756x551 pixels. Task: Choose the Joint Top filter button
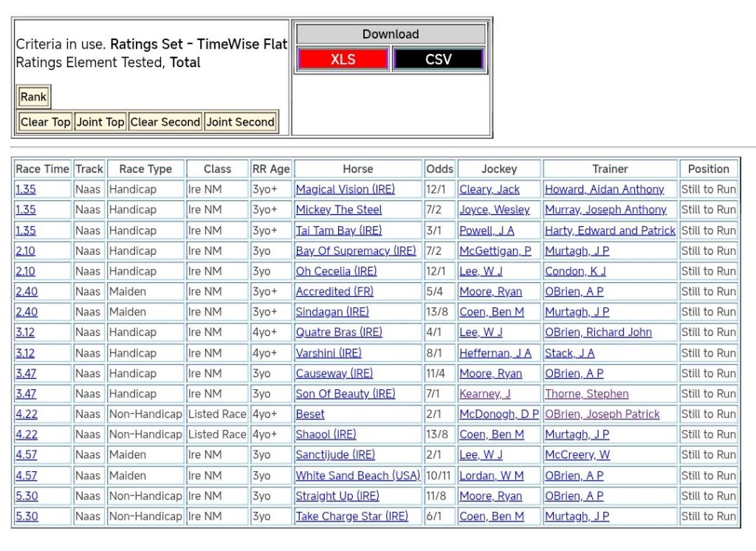point(100,122)
